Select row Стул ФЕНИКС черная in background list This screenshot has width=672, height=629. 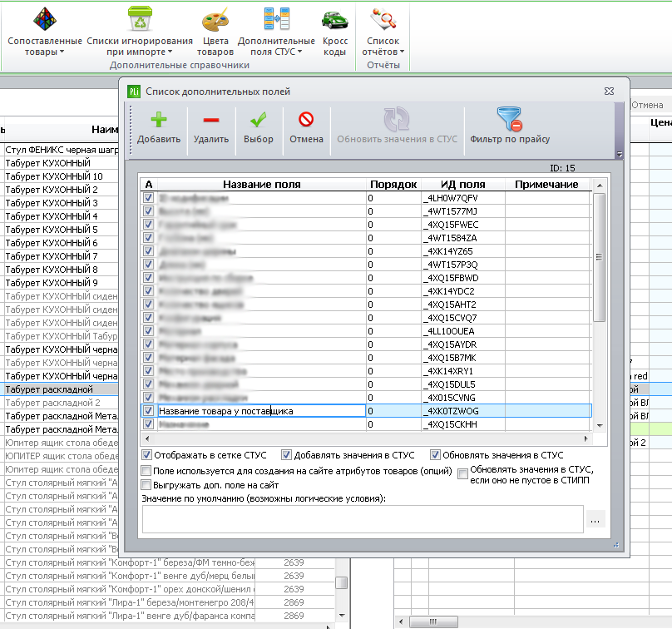pos(62,150)
